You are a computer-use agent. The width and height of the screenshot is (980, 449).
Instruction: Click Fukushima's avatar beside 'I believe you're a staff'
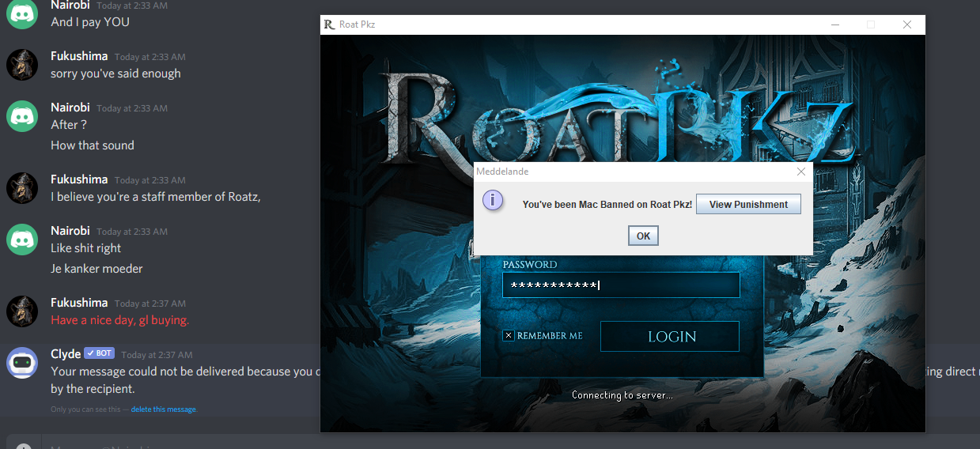click(x=22, y=188)
